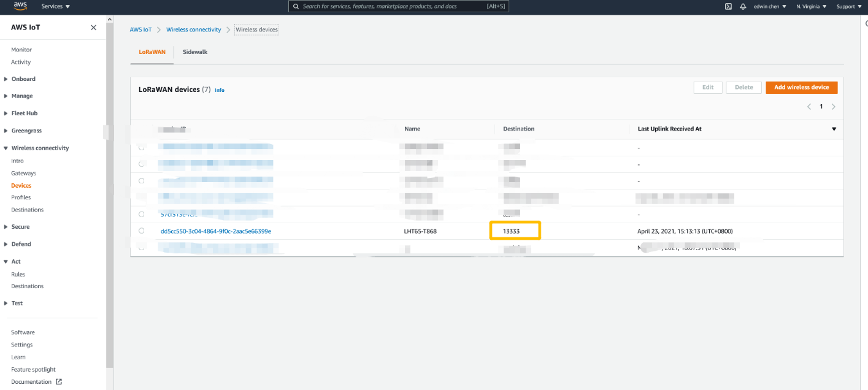Open Gateways in the sidebar
The width and height of the screenshot is (868, 390).
point(23,174)
